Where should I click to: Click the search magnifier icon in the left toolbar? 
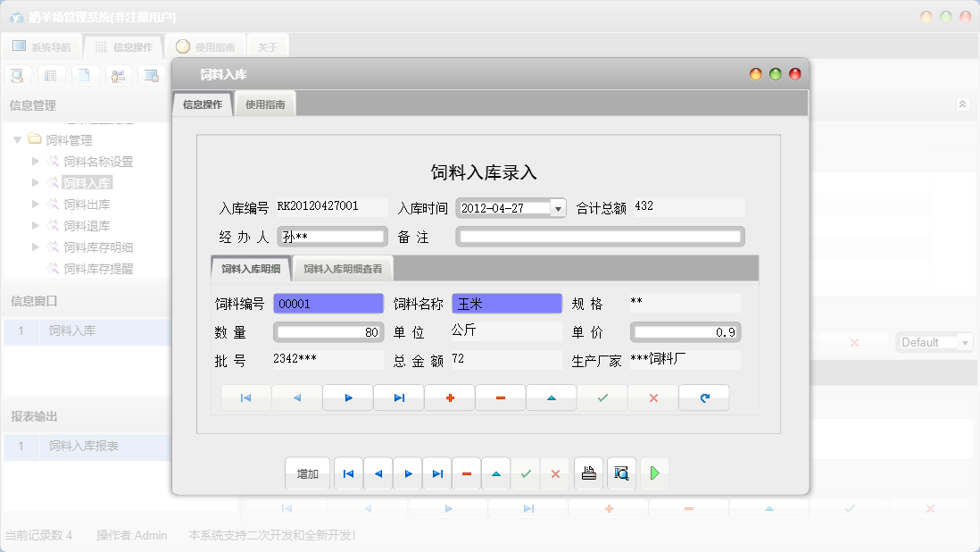[x=17, y=75]
